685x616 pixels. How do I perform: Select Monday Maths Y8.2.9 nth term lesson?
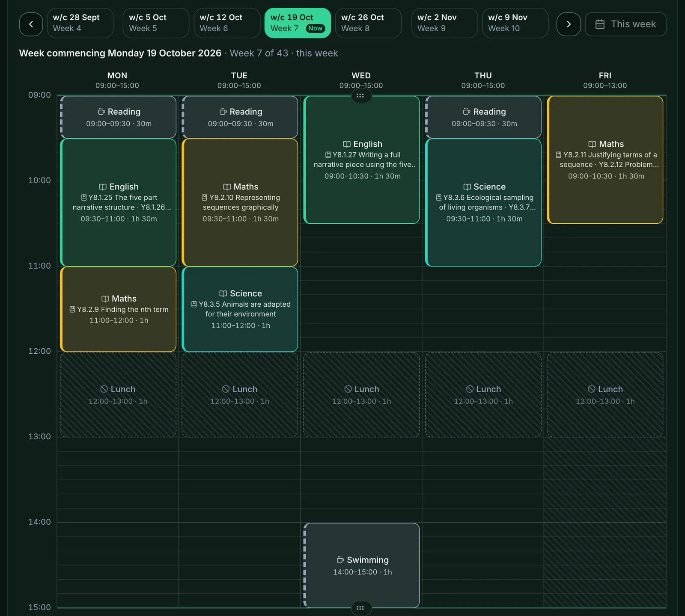click(x=118, y=309)
